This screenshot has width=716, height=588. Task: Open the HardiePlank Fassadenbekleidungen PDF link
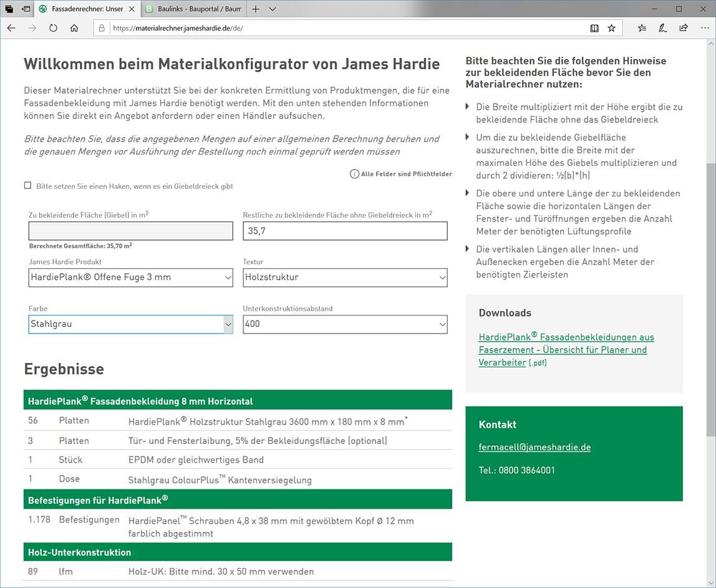pyautogui.click(x=566, y=350)
